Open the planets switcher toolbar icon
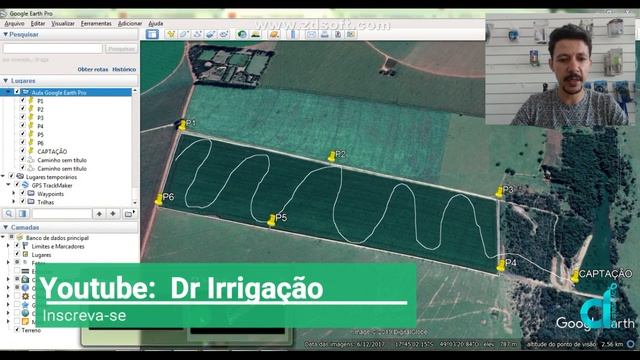Image resolution: width=640 pixels, height=360 pixels. click(274, 34)
